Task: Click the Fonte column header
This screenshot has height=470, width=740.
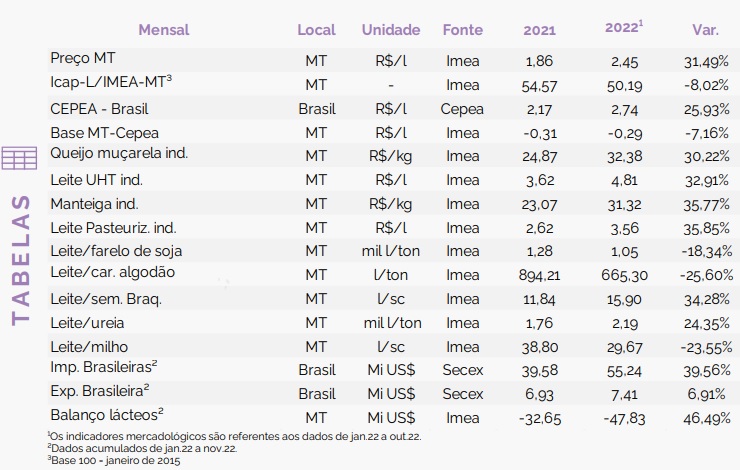Action: point(462,30)
